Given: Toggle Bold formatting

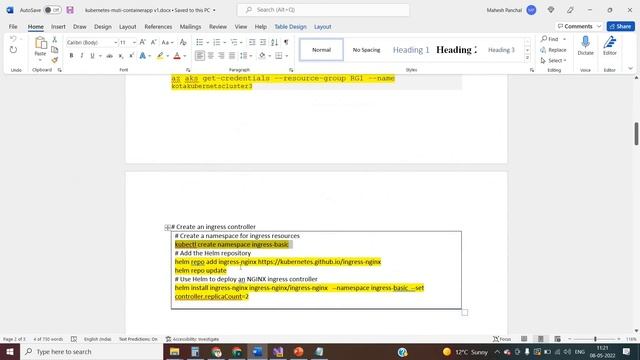Looking at the screenshot, I should 71,56.
